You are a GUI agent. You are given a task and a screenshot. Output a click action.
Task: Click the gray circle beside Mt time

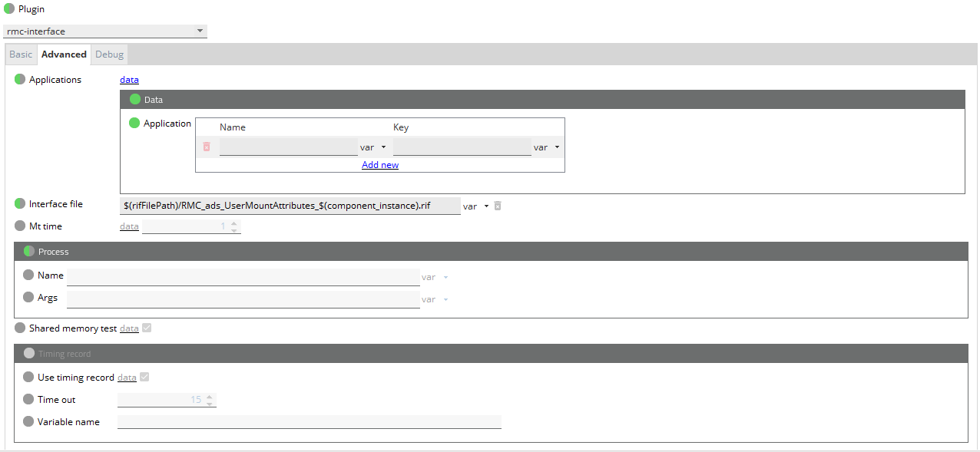point(20,226)
